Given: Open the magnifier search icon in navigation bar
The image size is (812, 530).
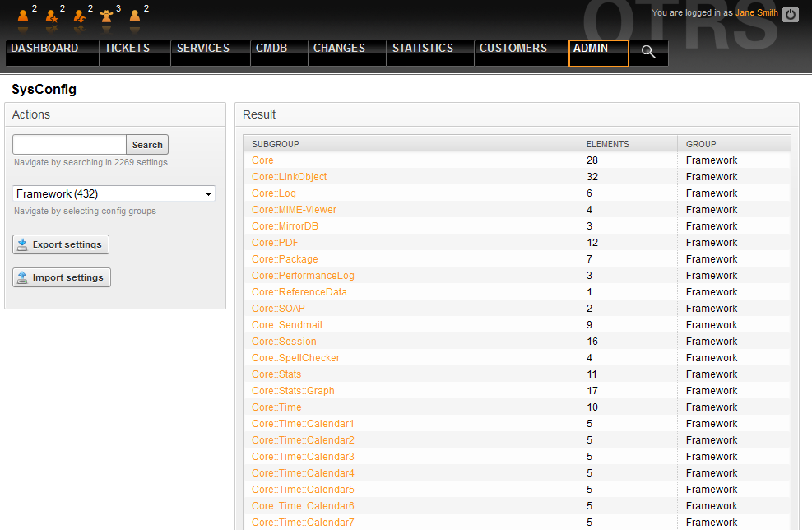Looking at the screenshot, I should point(648,51).
